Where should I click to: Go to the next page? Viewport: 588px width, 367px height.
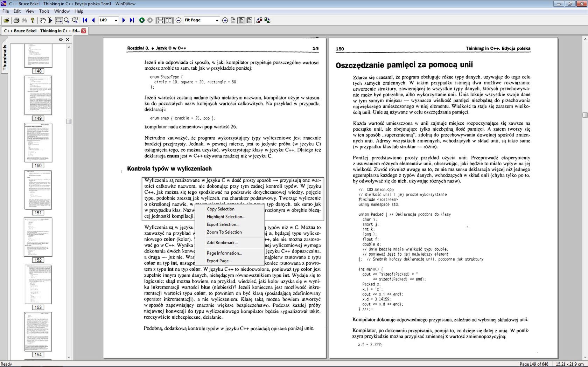point(124,20)
